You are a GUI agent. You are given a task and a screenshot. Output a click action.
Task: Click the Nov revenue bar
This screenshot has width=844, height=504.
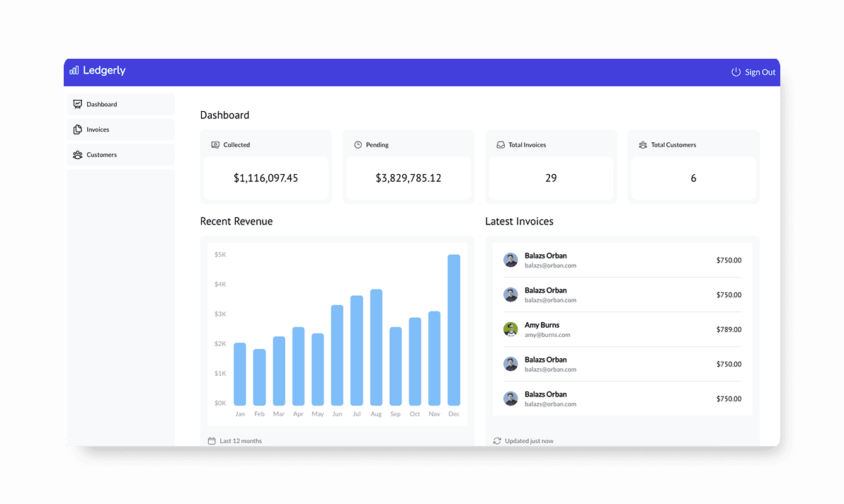434,357
